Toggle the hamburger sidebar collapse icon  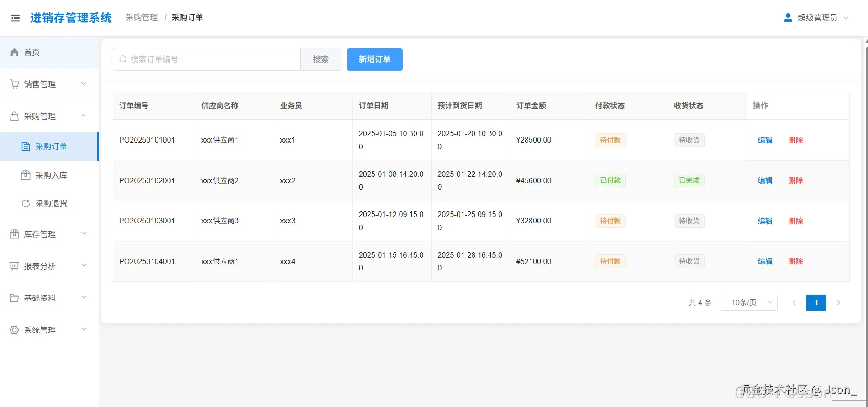15,18
